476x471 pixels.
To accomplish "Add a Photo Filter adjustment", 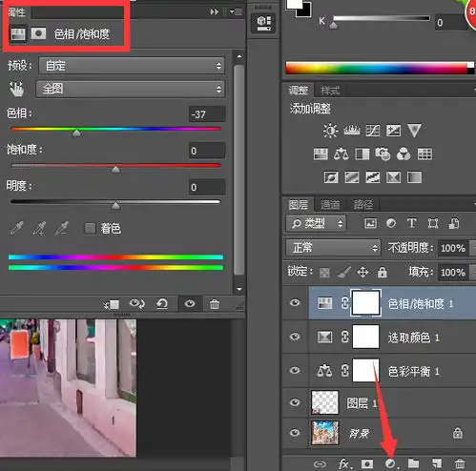I will 383,154.
